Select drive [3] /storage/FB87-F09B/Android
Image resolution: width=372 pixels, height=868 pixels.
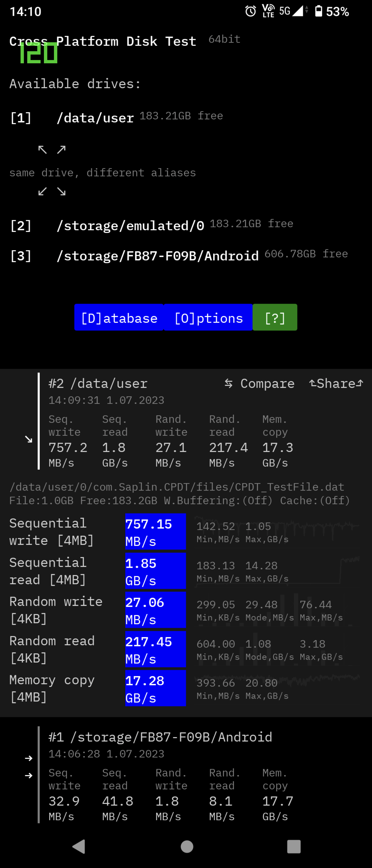pos(179,255)
